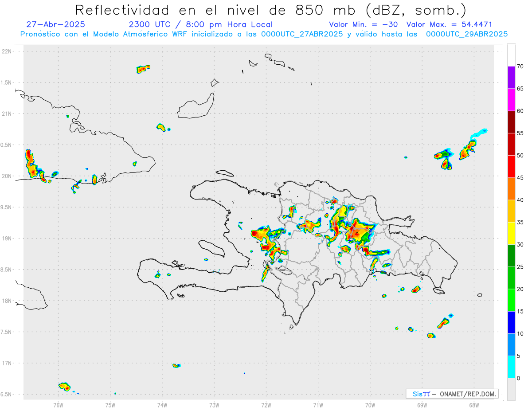Click the '17N' latitude axis label

pos(8,363)
